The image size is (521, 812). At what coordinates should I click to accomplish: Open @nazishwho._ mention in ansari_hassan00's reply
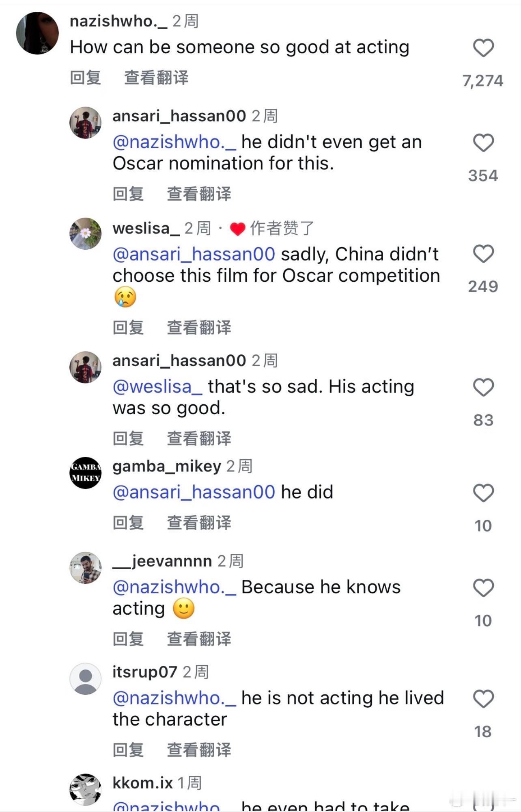(174, 142)
